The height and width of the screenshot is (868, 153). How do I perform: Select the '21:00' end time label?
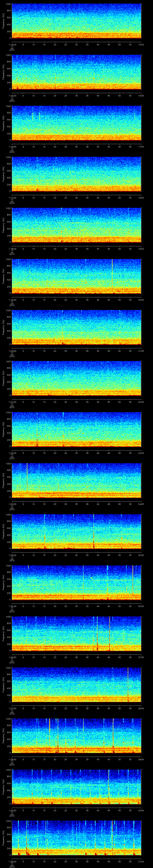141,351
